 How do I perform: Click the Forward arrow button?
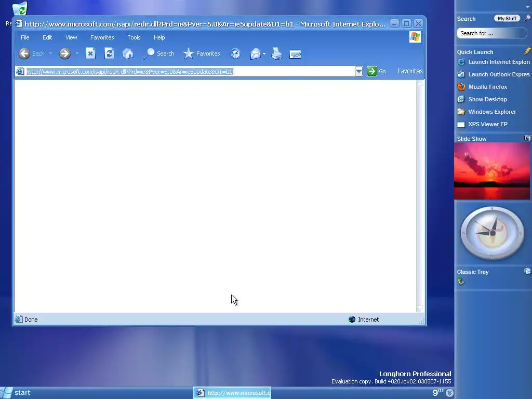click(x=65, y=54)
